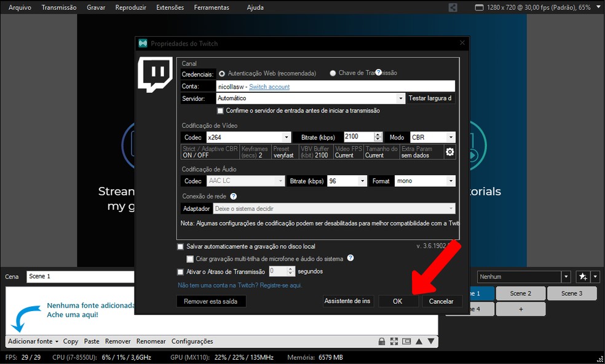Image resolution: width=605 pixels, height=364 pixels.
Task: Click the help icon beside Chave de Transmissão
Action: point(379,72)
